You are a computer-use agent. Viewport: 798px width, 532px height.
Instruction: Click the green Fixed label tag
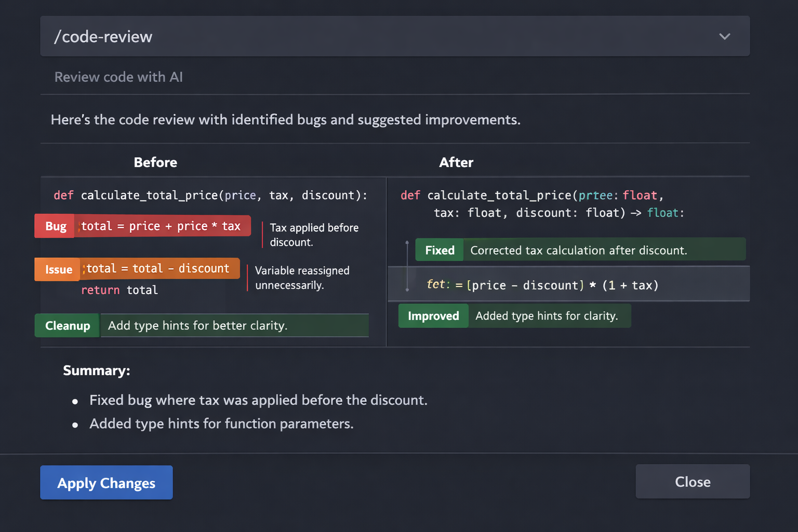tap(440, 250)
